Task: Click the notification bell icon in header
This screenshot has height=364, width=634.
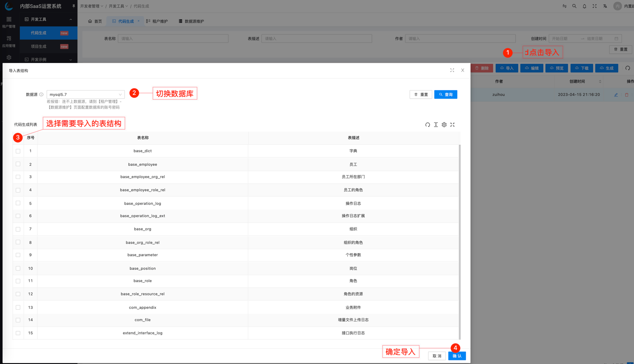Action: [x=584, y=6]
